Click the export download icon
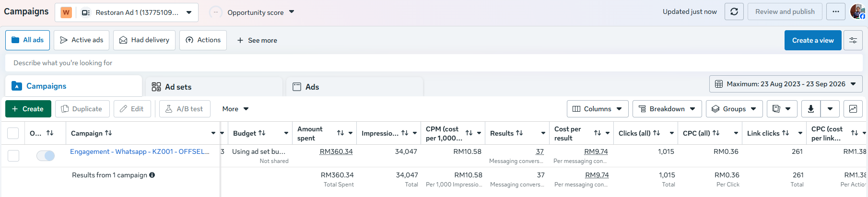 [x=811, y=109]
